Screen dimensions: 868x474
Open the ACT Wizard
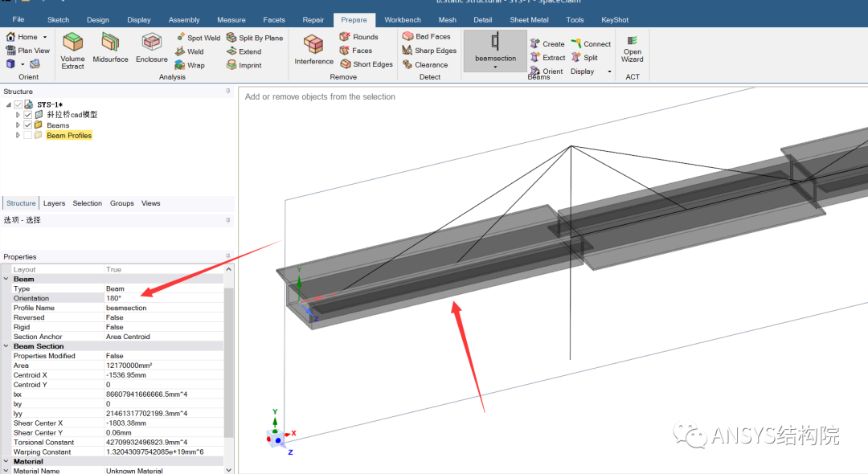(x=633, y=49)
